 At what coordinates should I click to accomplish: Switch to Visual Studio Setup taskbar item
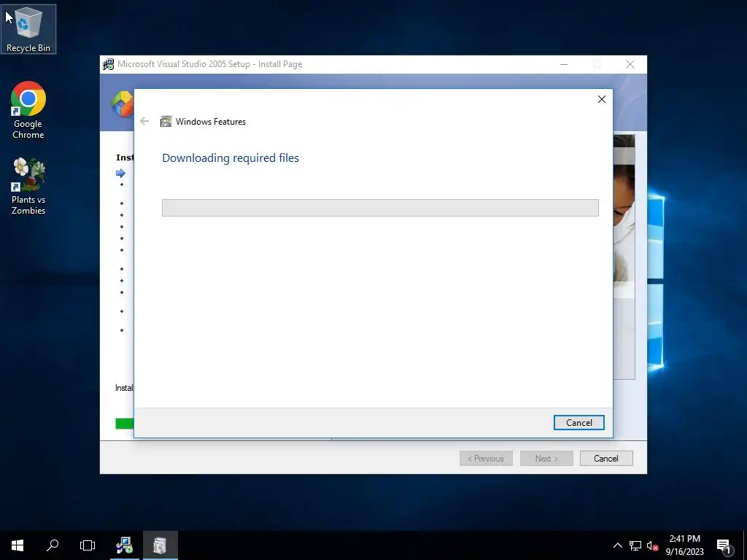pyautogui.click(x=124, y=545)
